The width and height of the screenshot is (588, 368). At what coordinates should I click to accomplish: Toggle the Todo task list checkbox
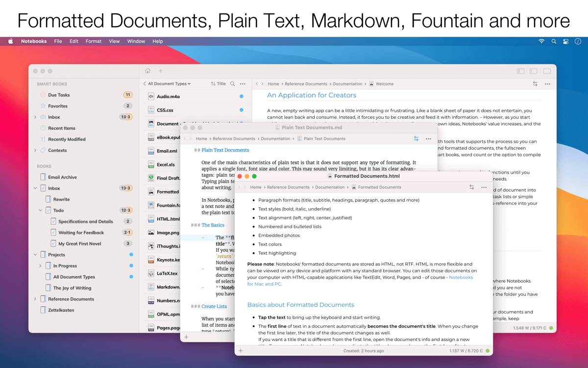48,210
